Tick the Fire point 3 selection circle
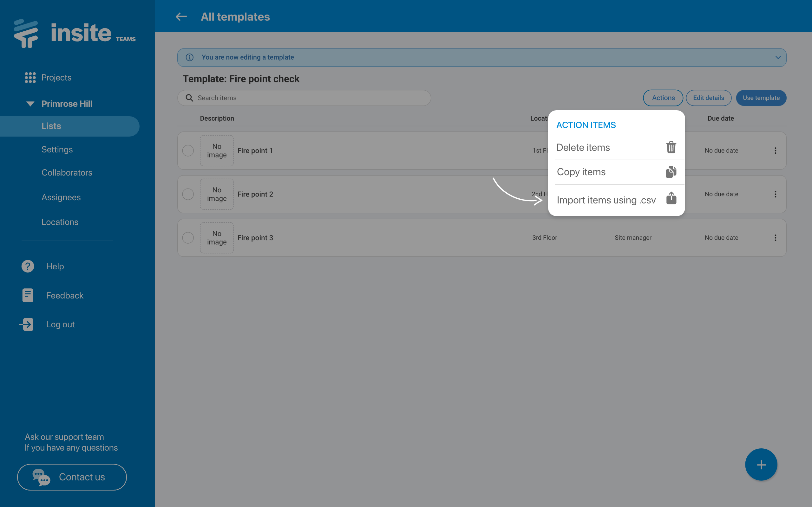 [x=188, y=238]
